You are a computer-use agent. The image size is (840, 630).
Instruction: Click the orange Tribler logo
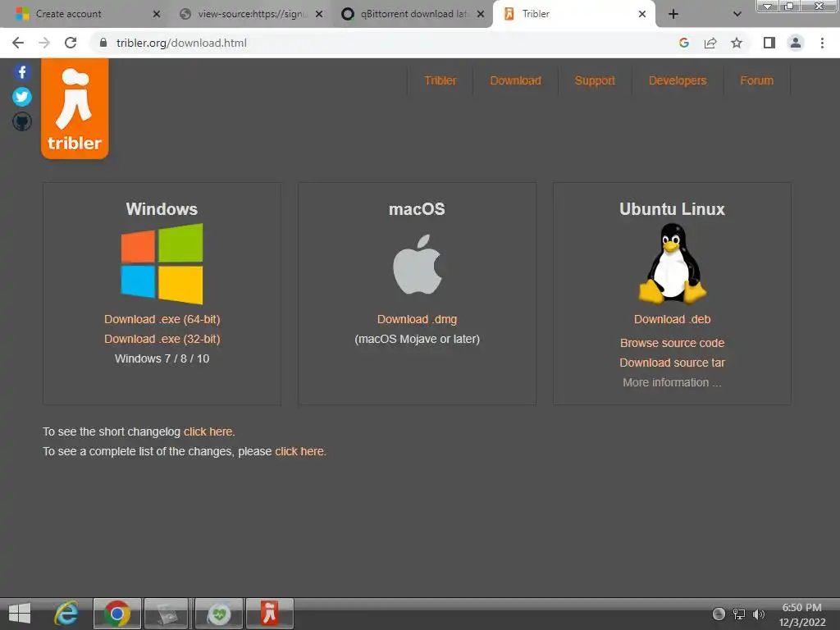[75, 109]
